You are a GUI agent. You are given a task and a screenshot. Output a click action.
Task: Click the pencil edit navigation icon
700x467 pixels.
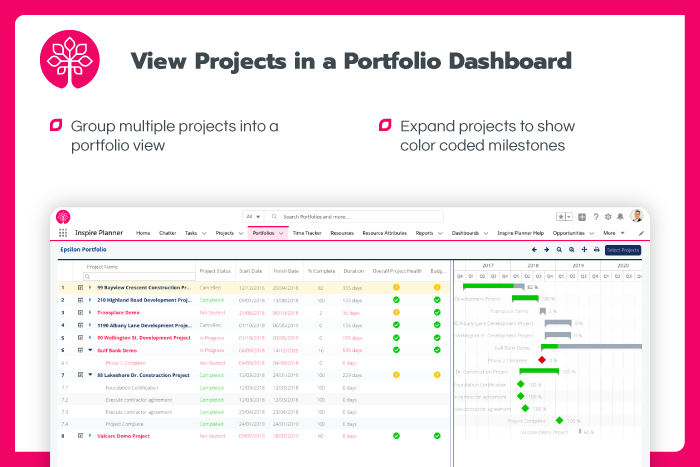pos(641,233)
